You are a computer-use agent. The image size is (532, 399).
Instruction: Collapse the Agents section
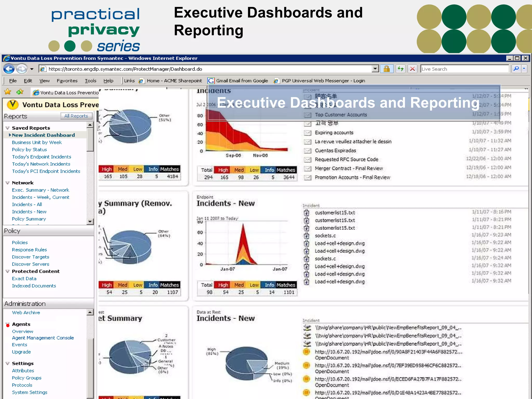point(8,324)
